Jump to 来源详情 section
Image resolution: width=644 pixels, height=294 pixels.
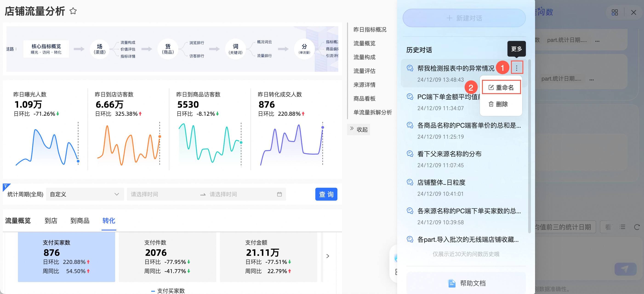tap(364, 85)
